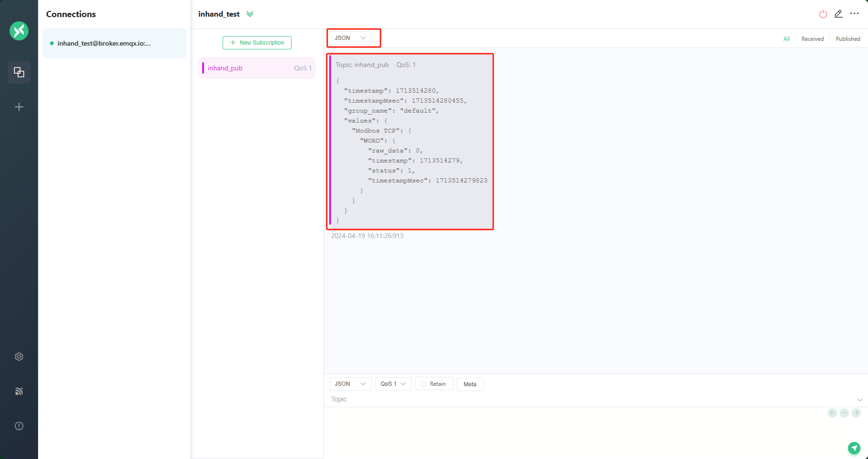Open the Connections page icon in sidebar
Viewport: 868px width, 459px height.
click(19, 72)
